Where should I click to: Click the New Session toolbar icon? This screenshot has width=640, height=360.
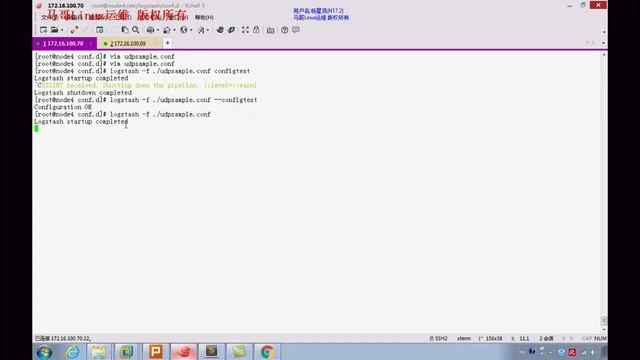pos(43,30)
